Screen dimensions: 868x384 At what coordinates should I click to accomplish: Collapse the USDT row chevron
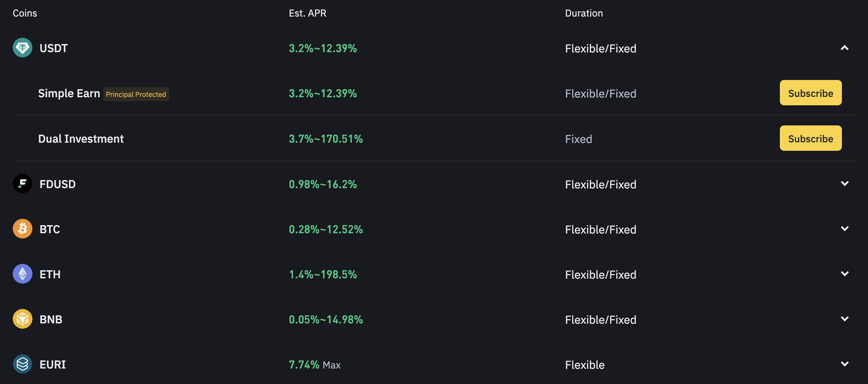844,48
